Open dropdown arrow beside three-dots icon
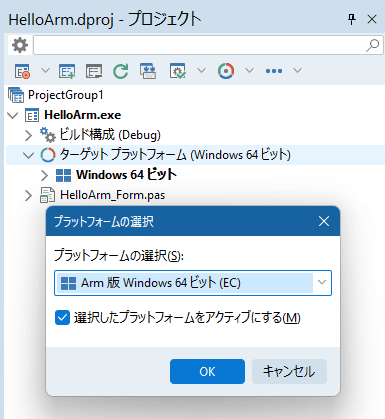 (x=297, y=70)
